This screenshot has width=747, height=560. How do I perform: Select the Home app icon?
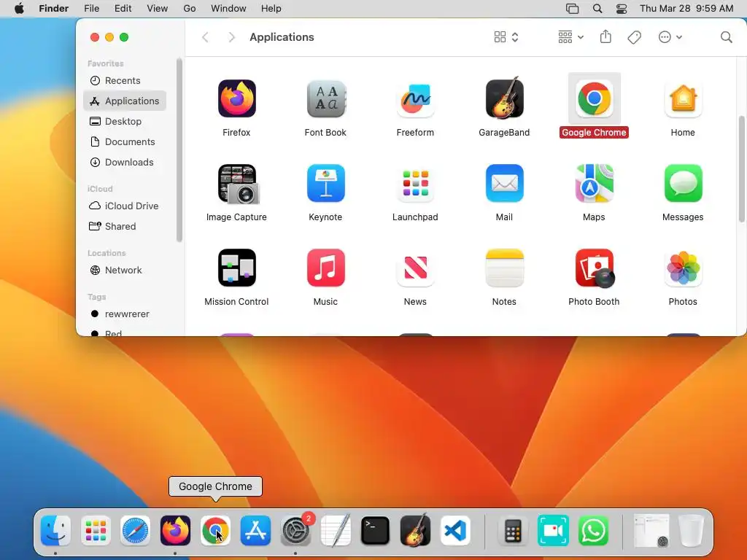click(683, 99)
